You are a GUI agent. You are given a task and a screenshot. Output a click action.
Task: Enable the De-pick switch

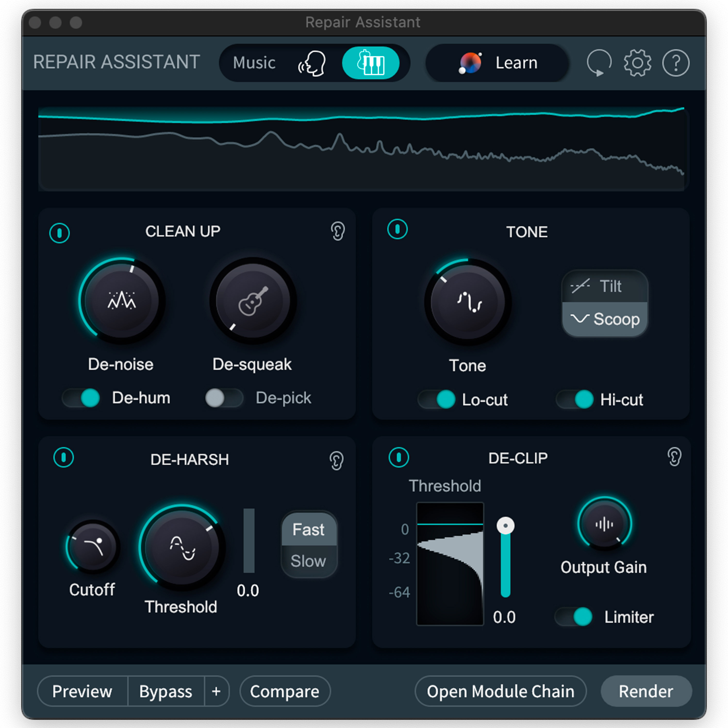click(x=224, y=398)
